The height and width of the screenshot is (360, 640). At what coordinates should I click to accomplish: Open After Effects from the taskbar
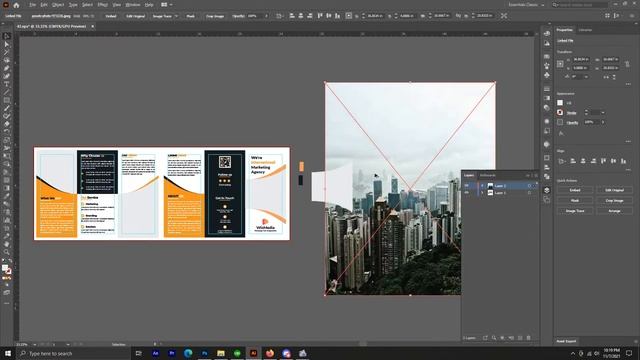click(156, 353)
